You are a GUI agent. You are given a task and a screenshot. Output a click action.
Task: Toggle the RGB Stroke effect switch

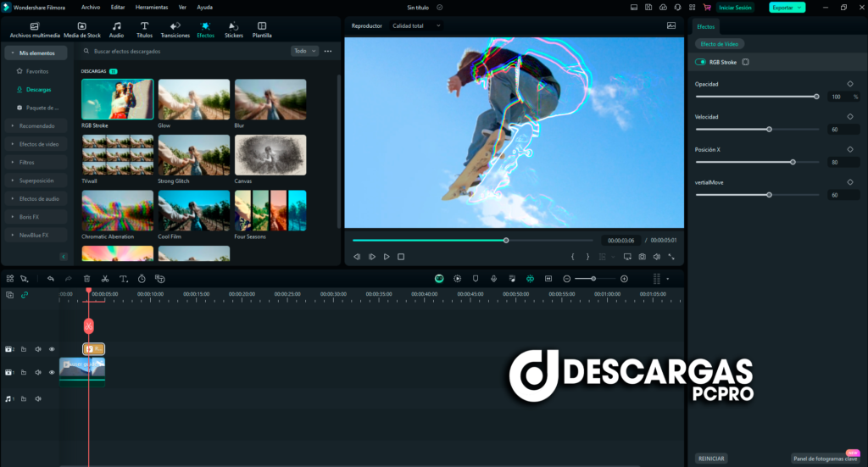coord(701,62)
